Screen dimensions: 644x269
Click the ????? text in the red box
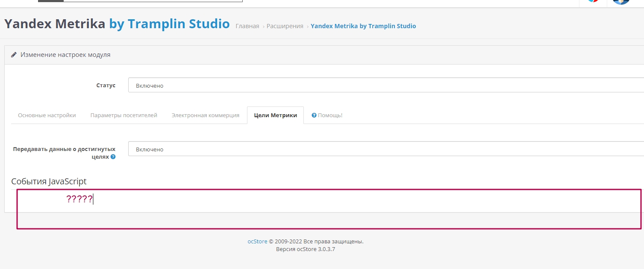click(x=79, y=199)
